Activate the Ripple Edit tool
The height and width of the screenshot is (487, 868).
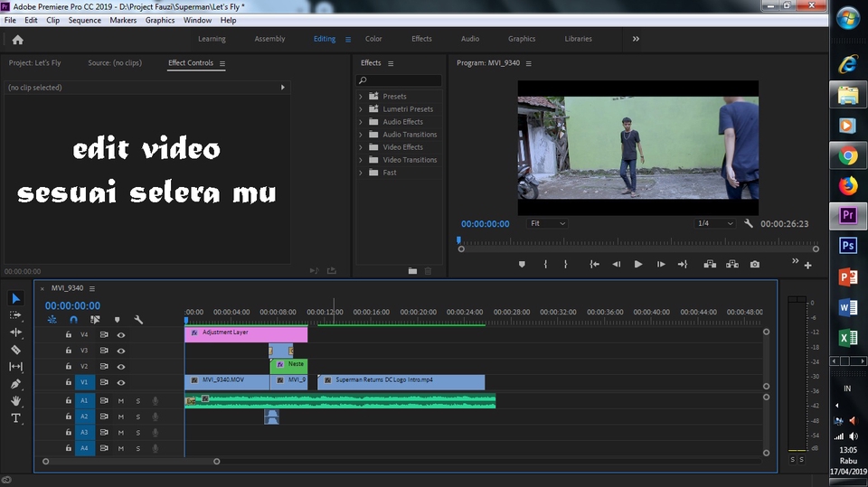[15, 332]
